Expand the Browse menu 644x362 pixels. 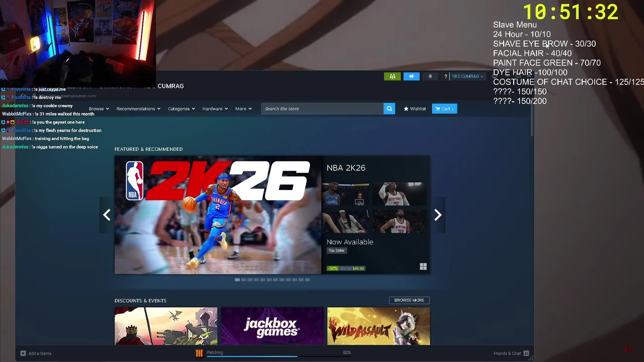pyautogui.click(x=99, y=109)
